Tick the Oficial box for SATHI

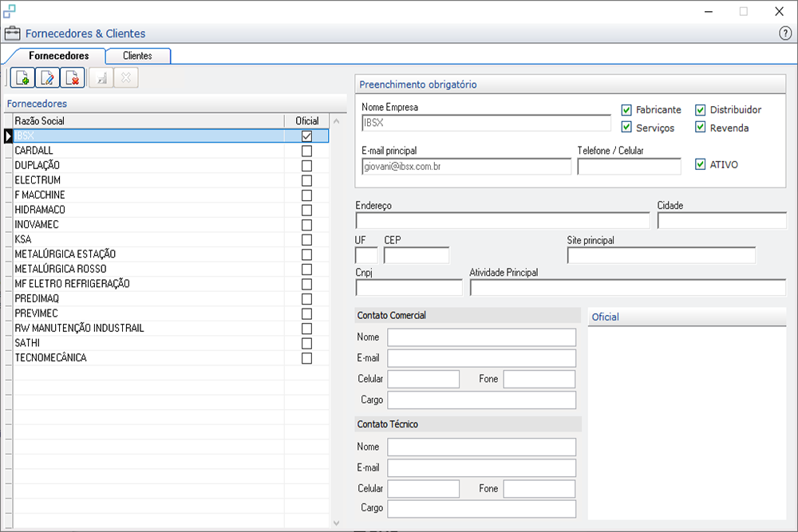307,343
